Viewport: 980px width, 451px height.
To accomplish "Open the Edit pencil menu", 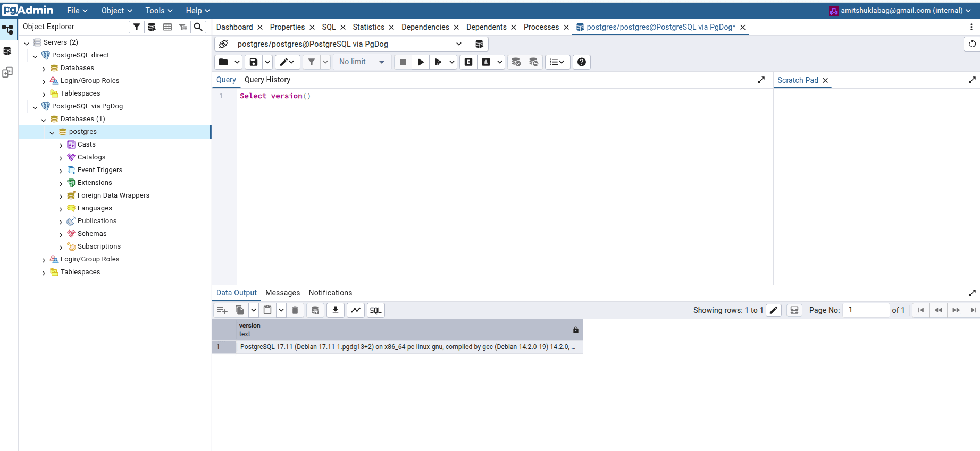I will pos(287,62).
